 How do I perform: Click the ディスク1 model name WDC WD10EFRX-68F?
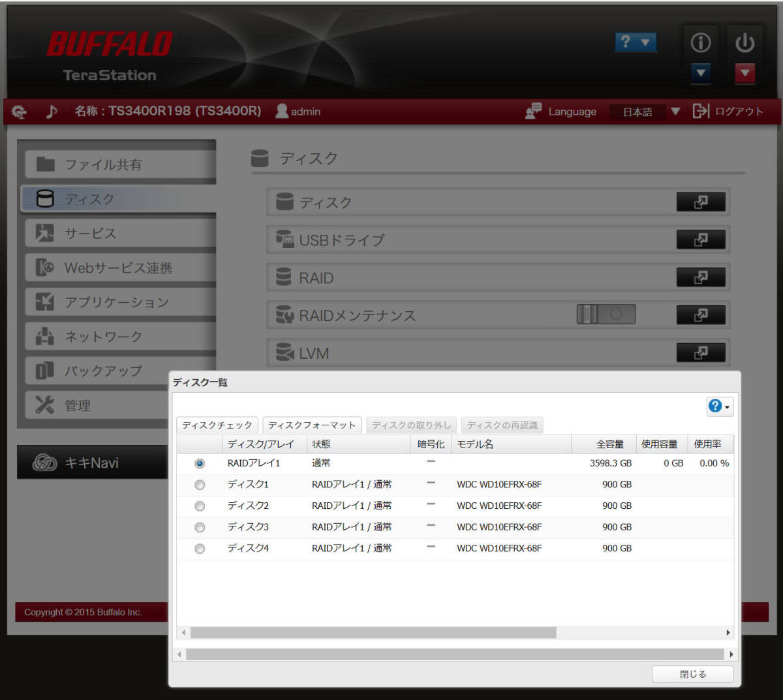[499, 485]
